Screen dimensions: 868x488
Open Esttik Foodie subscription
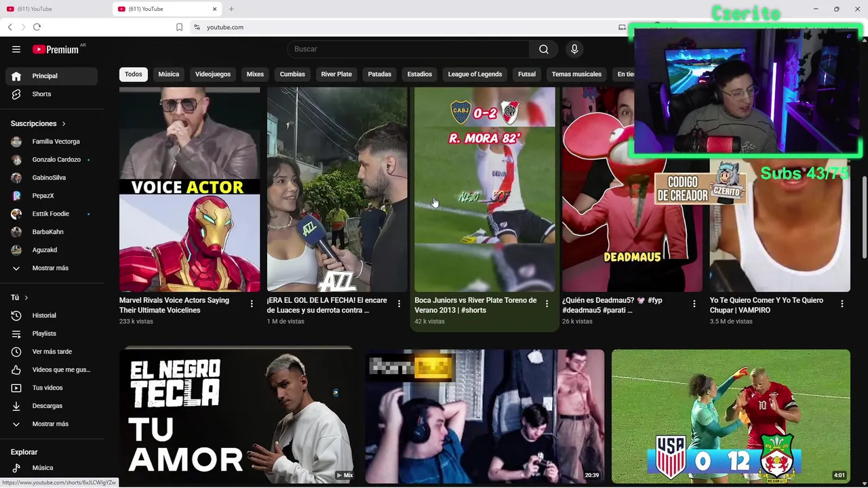pos(52,213)
